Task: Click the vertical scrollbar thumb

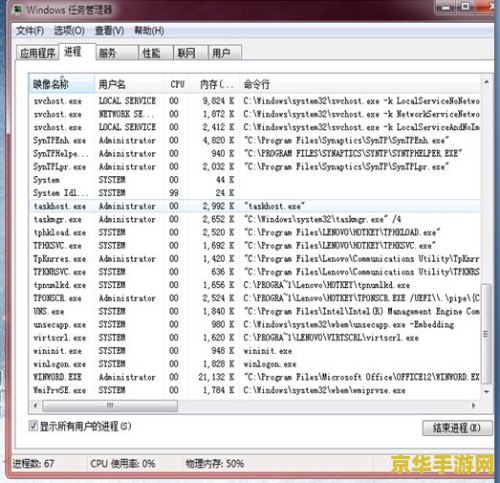Action: [x=486, y=333]
